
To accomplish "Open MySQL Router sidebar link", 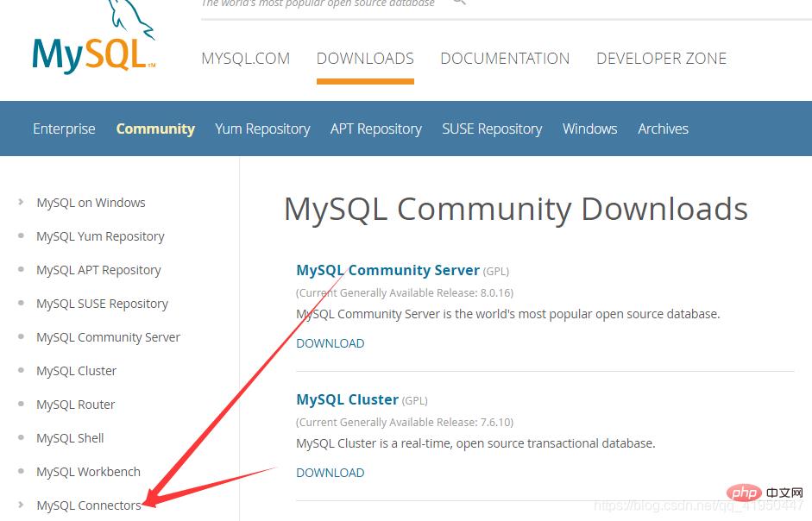I will tap(76, 405).
